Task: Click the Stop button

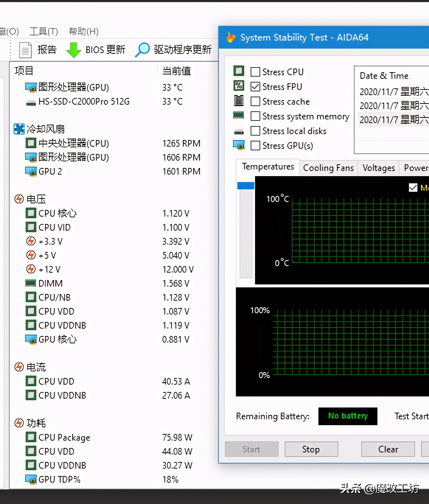Action: (311, 449)
